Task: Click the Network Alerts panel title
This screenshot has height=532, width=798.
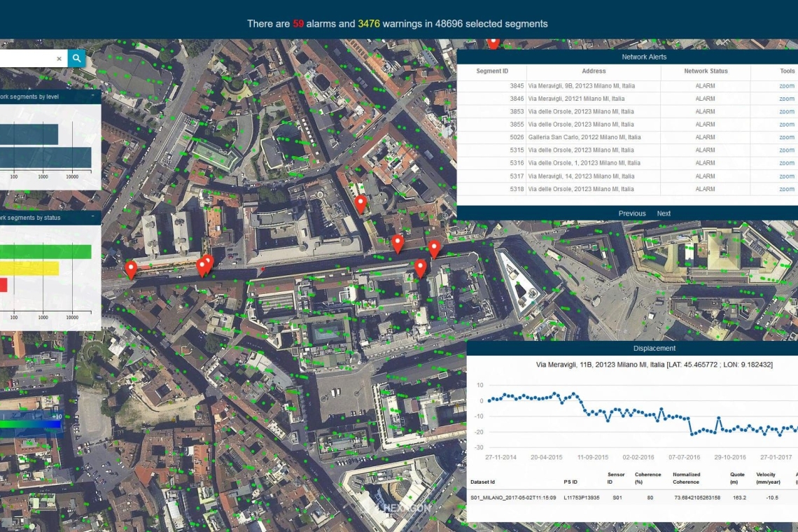Action: (x=644, y=57)
